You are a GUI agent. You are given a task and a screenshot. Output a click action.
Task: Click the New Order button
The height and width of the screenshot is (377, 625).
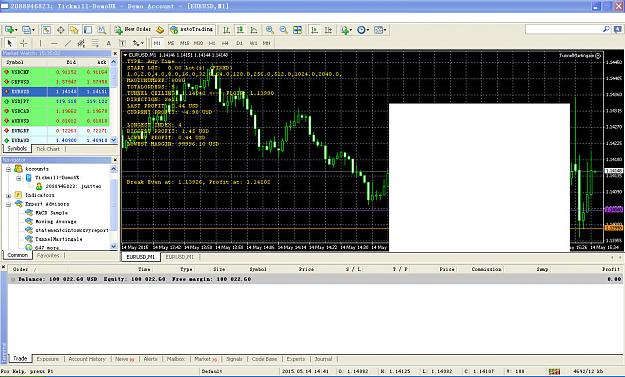133,29
